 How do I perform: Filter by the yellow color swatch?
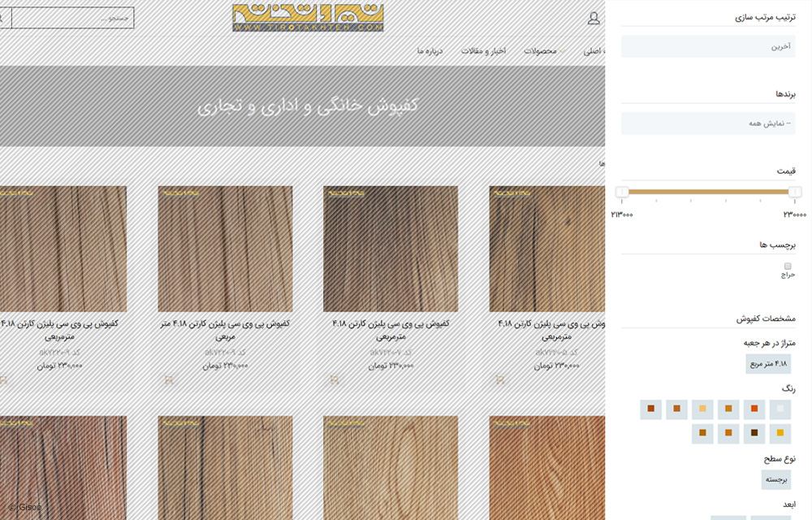[x=781, y=433]
